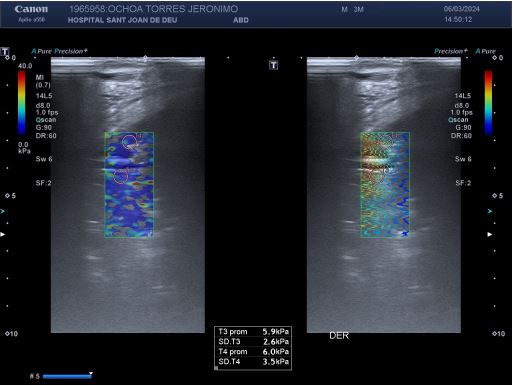Screen dimensions: 513x387
Task: Select the upper circular ROI in left elastography box
Action: pos(129,141)
